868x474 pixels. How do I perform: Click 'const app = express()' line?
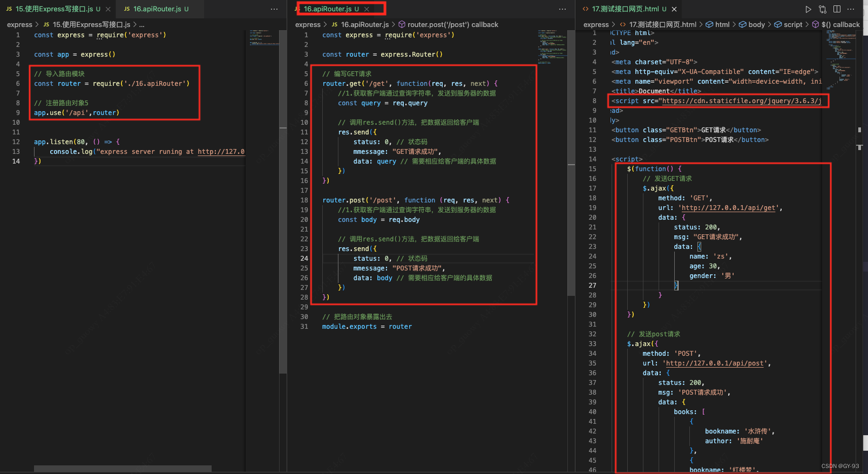[x=74, y=55]
